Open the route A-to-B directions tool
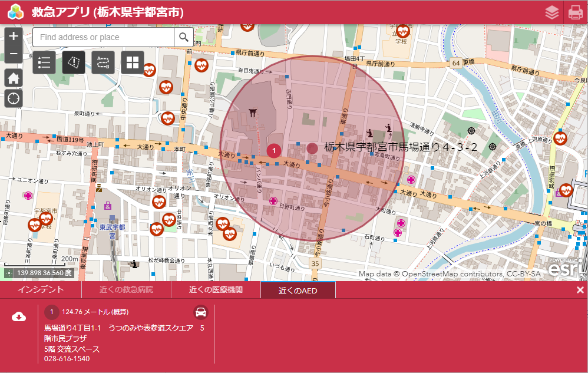The width and height of the screenshot is (588, 373). 103,62
